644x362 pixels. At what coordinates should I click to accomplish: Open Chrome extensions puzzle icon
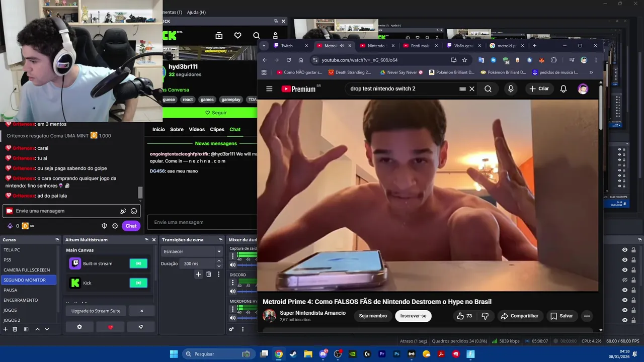pos(554,60)
